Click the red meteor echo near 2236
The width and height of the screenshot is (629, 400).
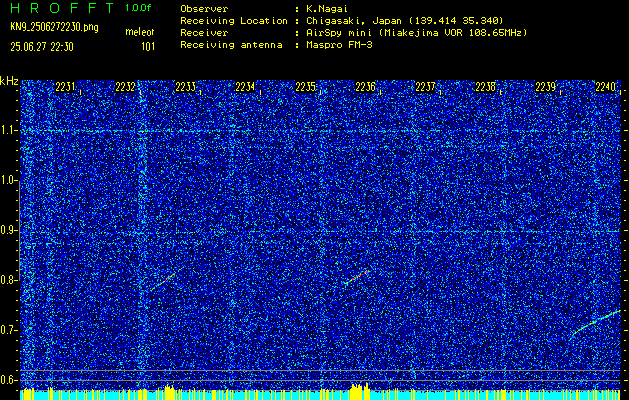tap(357, 277)
